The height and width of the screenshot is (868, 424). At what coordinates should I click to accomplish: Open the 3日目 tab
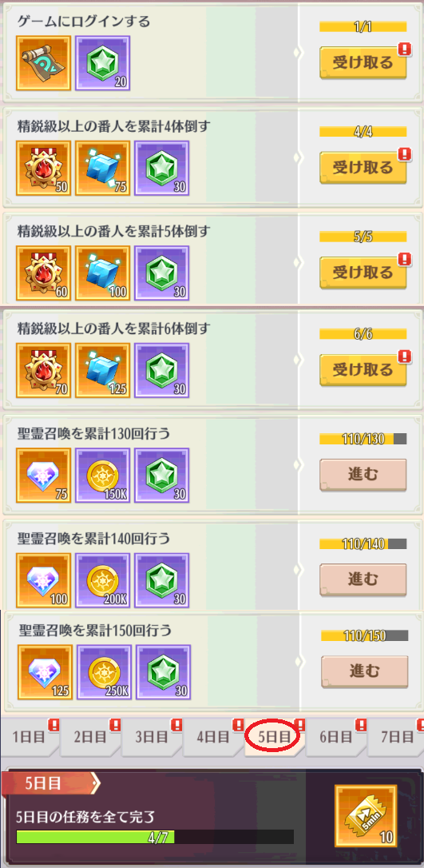(152, 737)
